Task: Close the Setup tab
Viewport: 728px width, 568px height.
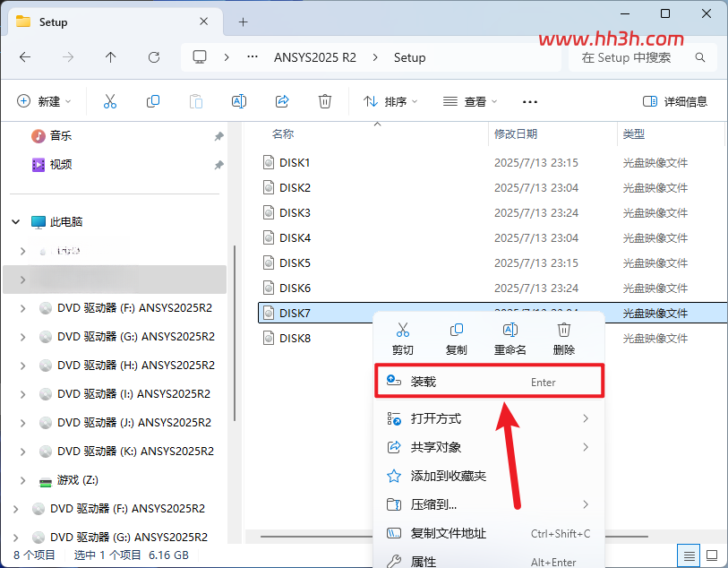Action: 203,22
